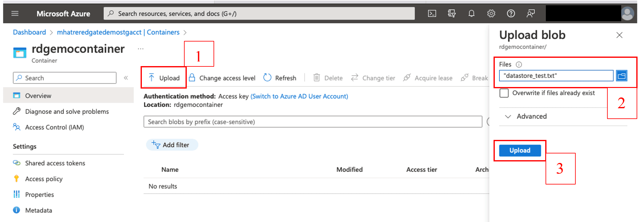Open the notifications bell
Image resolution: width=644 pixels, height=222 pixels.
pyautogui.click(x=471, y=14)
